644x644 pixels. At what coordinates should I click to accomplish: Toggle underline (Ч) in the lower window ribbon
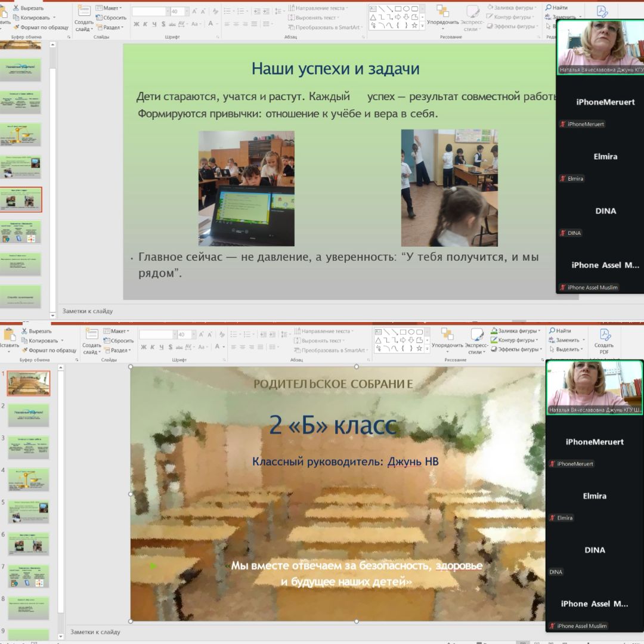[162, 348]
